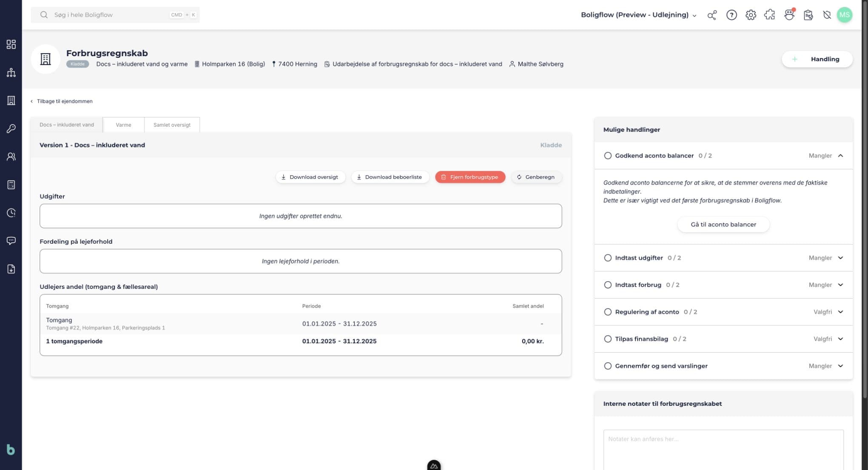This screenshot has height=470, width=868.
Task: Open the chat messages sidebar icon
Action: 11,241
